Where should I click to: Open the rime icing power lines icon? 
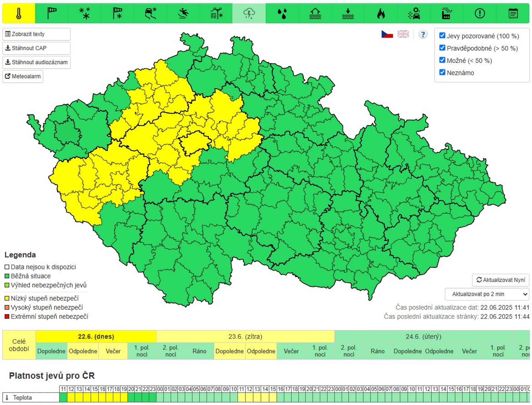(x=216, y=13)
